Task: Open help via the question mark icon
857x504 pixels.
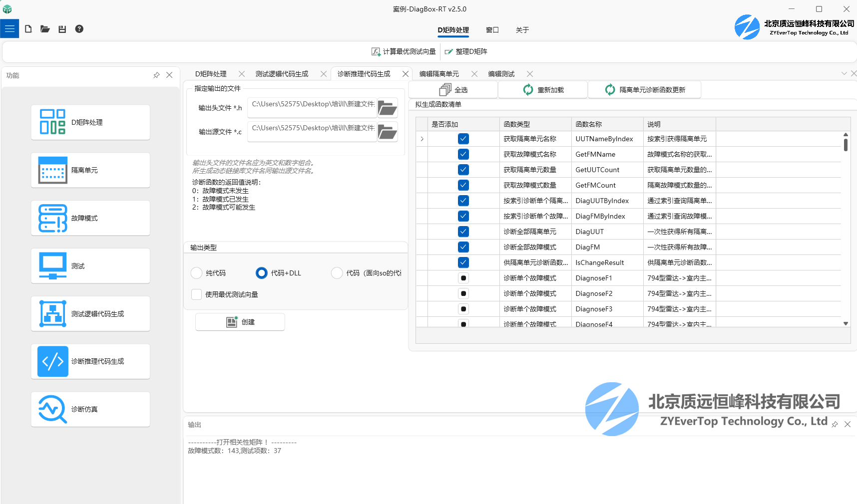Action: [79, 29]
